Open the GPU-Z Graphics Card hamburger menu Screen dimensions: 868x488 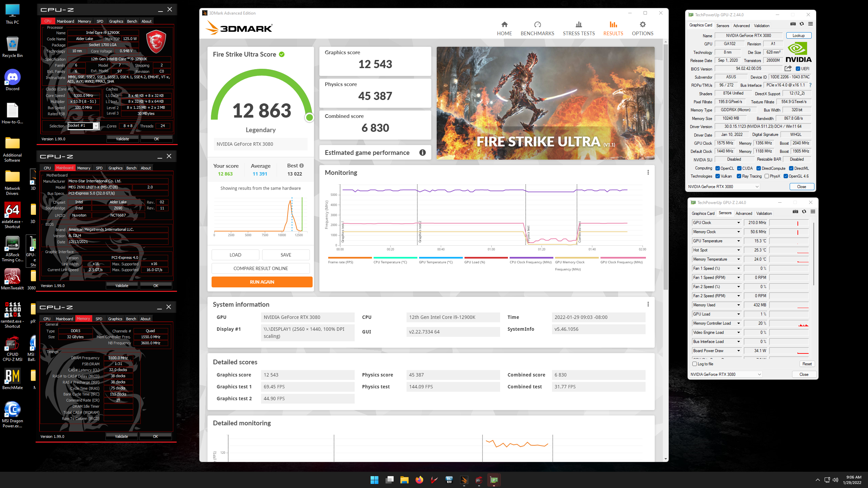tap(810, 24)
